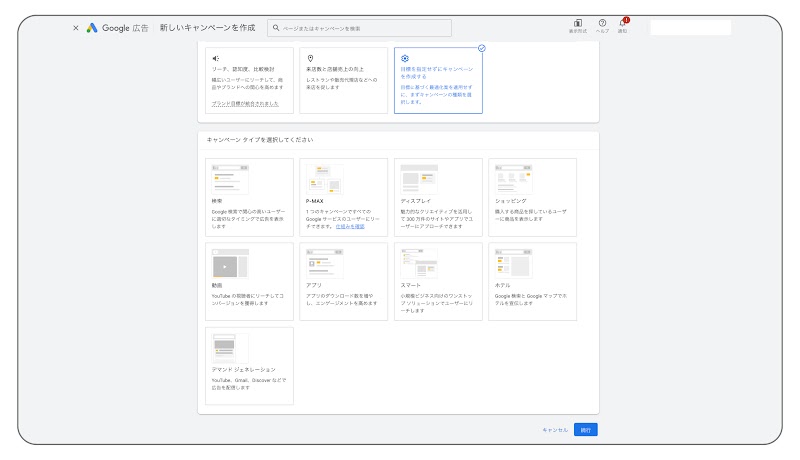Click the YouTube viewers description in 動画 card
This screenshot has height=460, width=800.
click(x=247, y=299)
